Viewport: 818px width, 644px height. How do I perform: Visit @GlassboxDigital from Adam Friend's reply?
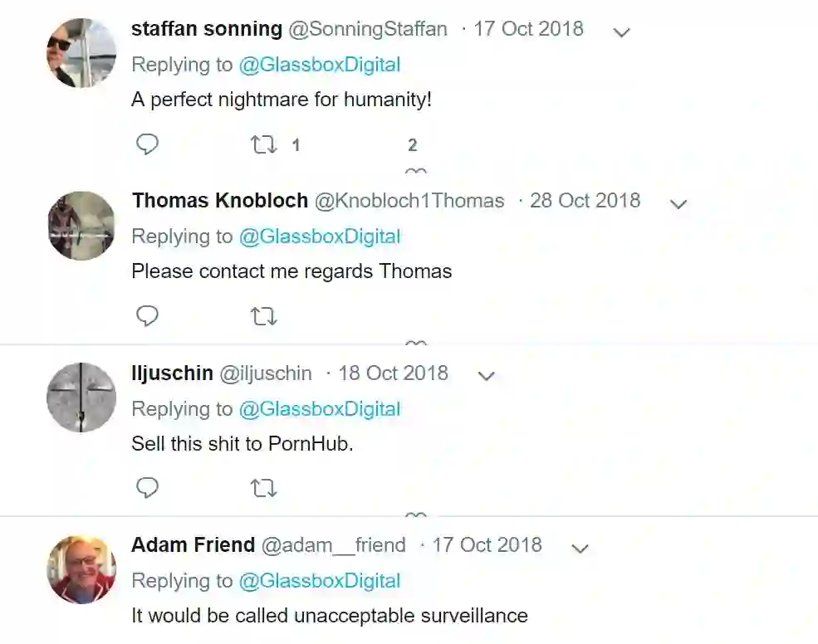[x=320, y=581]
